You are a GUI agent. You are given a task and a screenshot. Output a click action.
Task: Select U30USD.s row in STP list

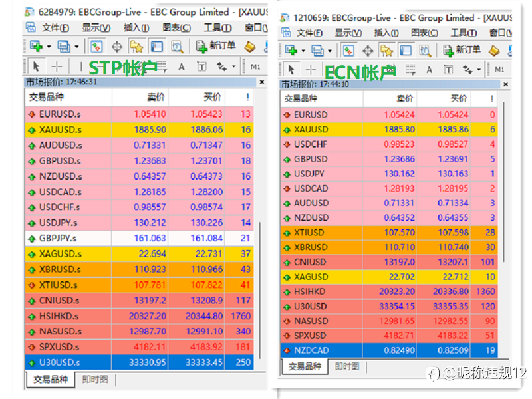(x=139, y=362)
